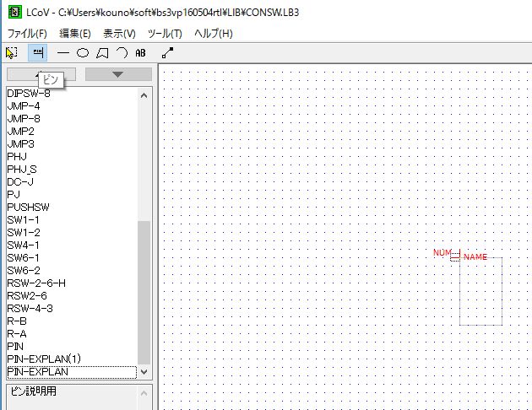Select JMP-8 in the part list
Image resolution: width=532 pixels, height=410 pixels.
(x=72, y=119)
